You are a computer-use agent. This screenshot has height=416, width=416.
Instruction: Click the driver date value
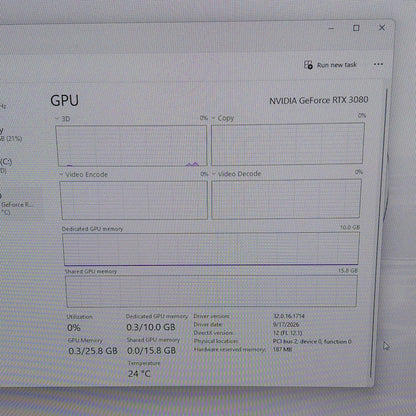pyautogui.click(x=286, y=324)
